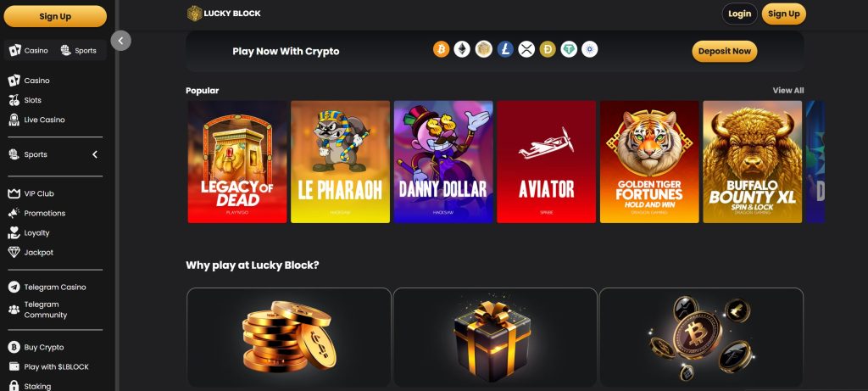Viewport: 868px width, 391px height.
Task: Switch to the Sports tab in sidebar
Action: click(x=78, y=50)
